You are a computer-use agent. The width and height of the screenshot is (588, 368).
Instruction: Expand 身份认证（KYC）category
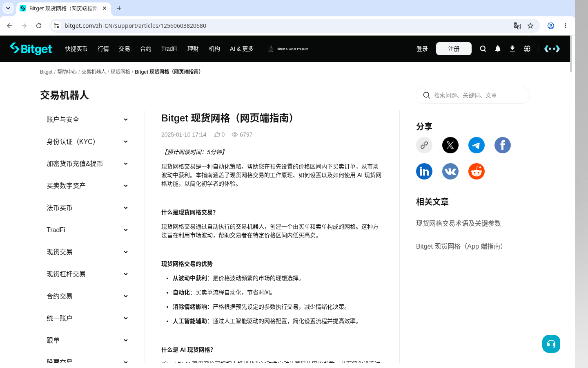click(87, 141)
